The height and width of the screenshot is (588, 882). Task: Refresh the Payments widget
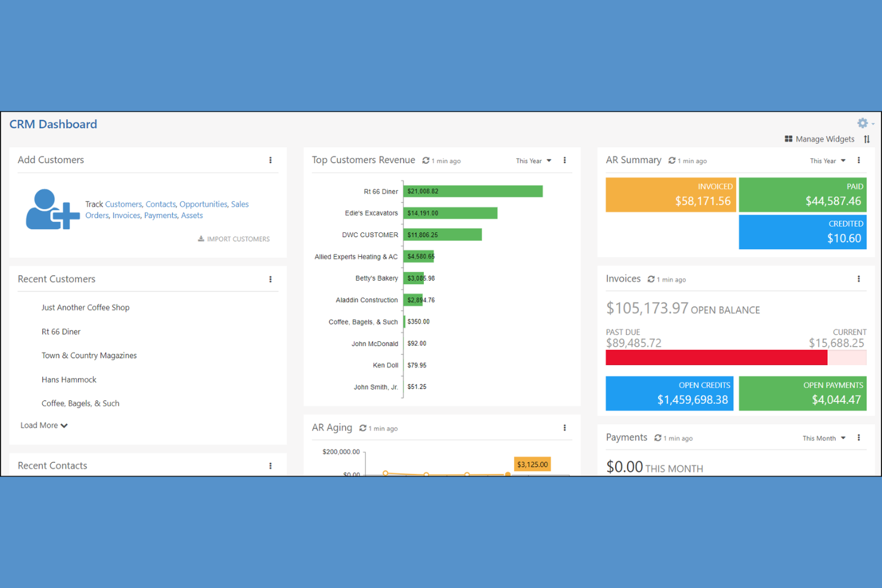click(x=657, y=438)
